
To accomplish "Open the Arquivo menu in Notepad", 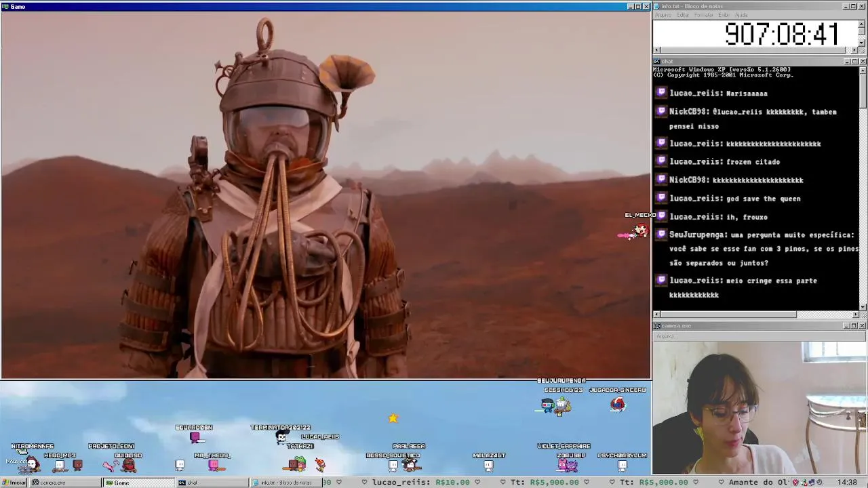I will pyautogui.click(x=663, y=15).
